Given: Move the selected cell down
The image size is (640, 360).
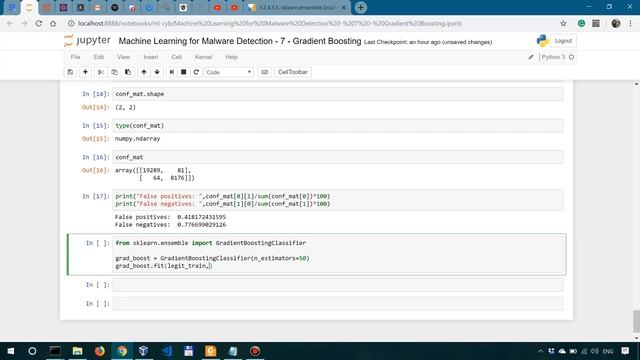Looking at the screenshot, I should [157, 72].
